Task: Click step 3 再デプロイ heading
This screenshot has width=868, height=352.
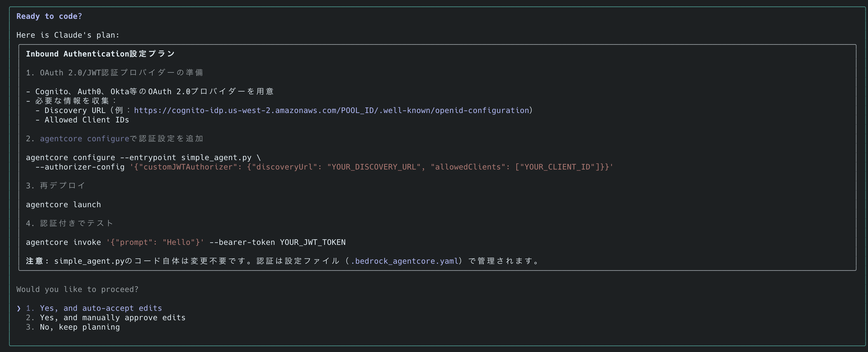Action: tap(56, 185)
